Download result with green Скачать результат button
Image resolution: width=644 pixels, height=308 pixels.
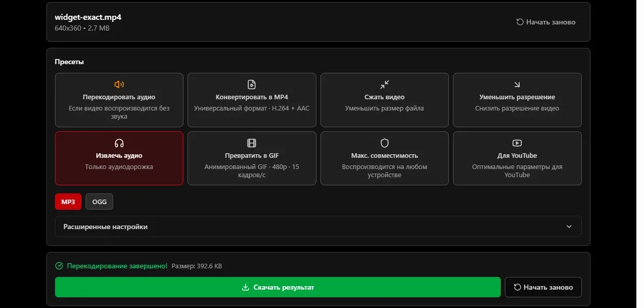(278, 287)
